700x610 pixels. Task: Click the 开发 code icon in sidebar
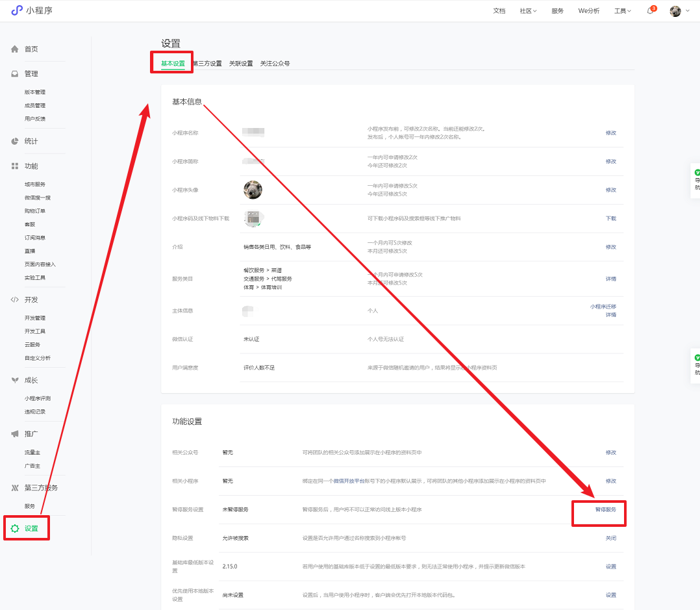pyautogui.click(x=15, y=300)
